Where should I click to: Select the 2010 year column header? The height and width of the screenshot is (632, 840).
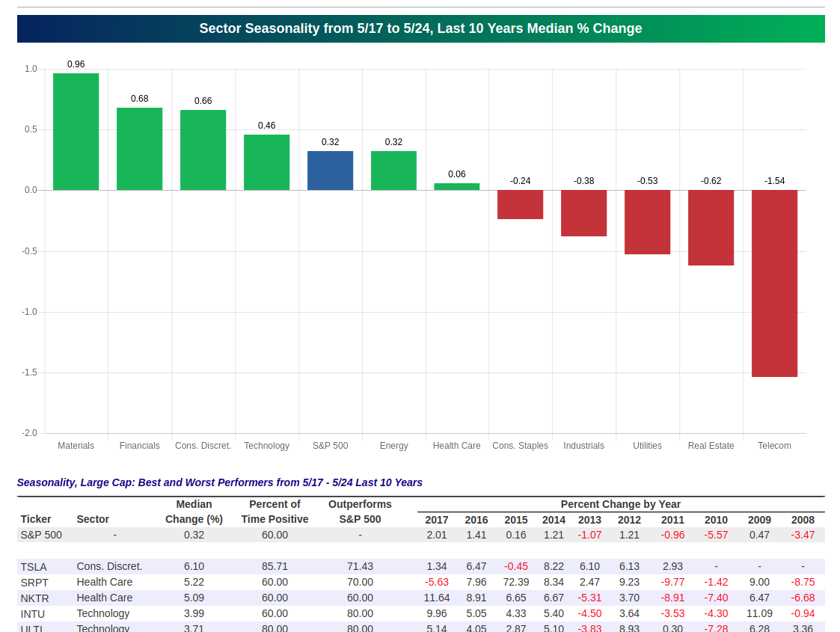pos(716,520)
